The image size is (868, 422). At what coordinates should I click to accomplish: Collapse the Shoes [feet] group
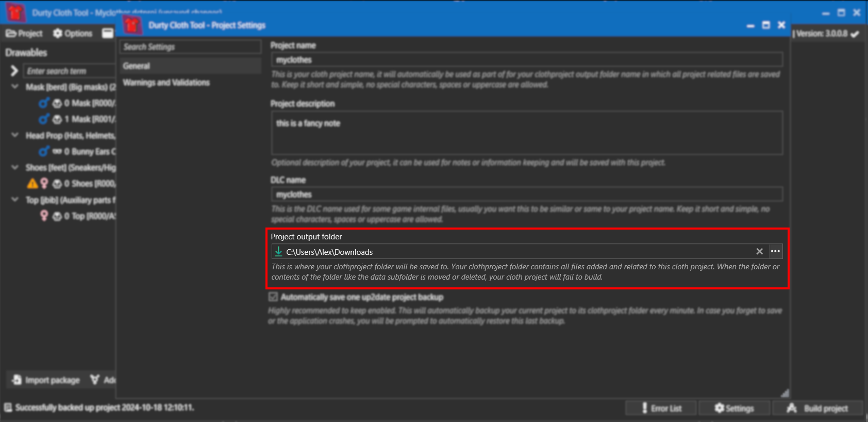pyautogui.click(x=15, y=167)
